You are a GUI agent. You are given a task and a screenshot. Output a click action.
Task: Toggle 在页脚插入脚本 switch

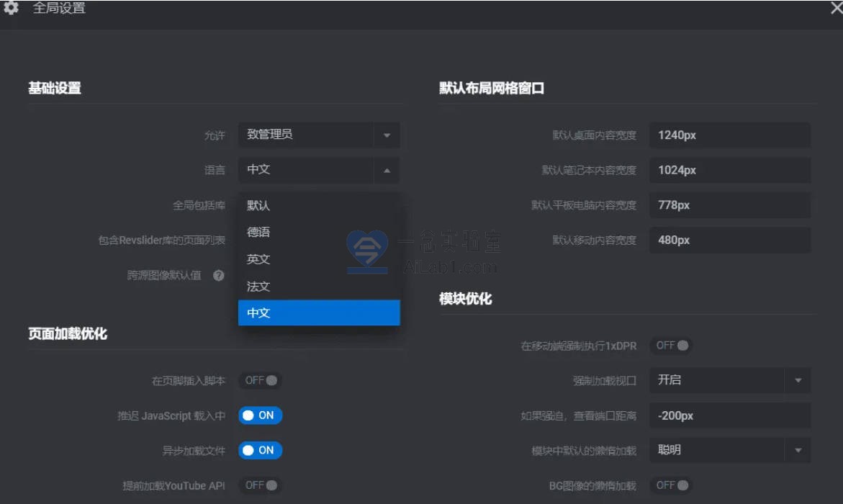coord(261,380)
